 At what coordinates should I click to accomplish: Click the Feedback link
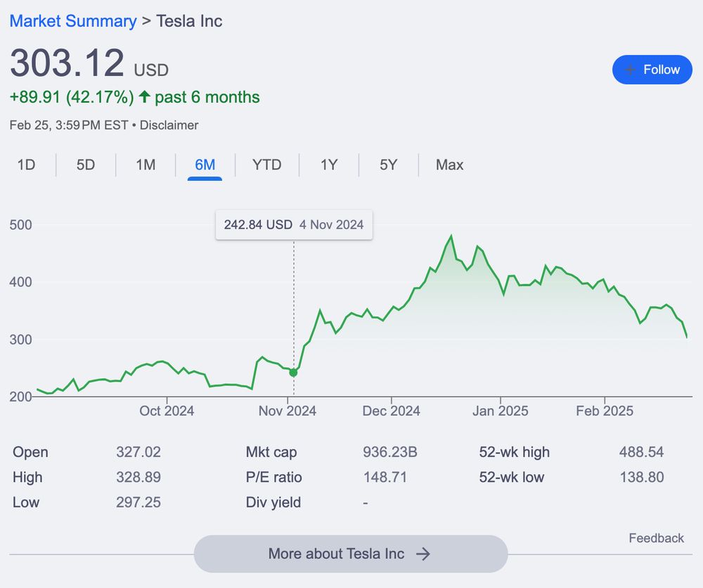point(657,538)
